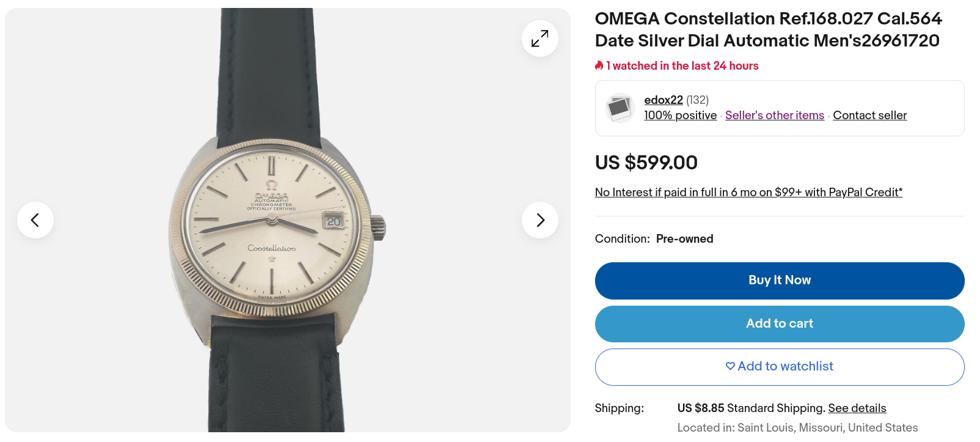Open seller profile edox22

click(663, 100)
